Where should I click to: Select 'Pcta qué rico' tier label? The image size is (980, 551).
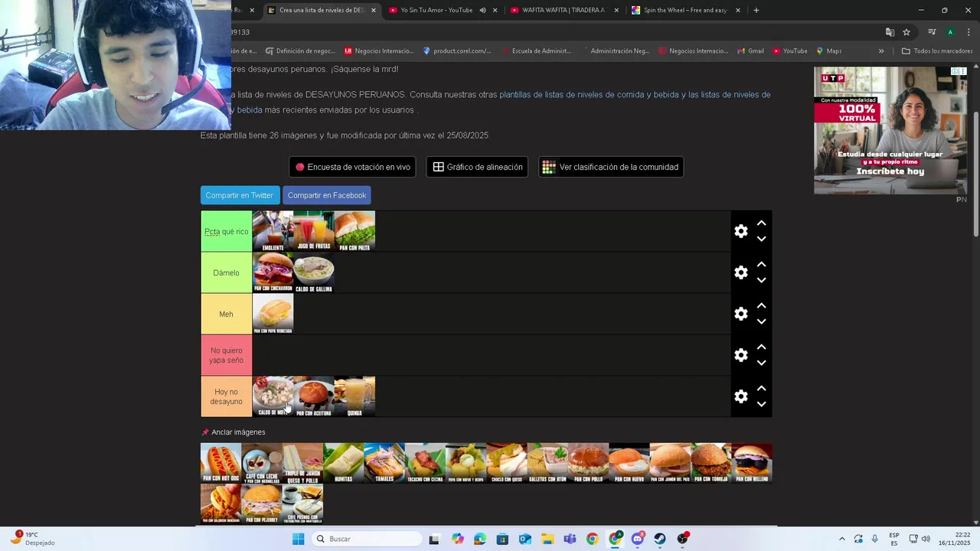point(226,231)
